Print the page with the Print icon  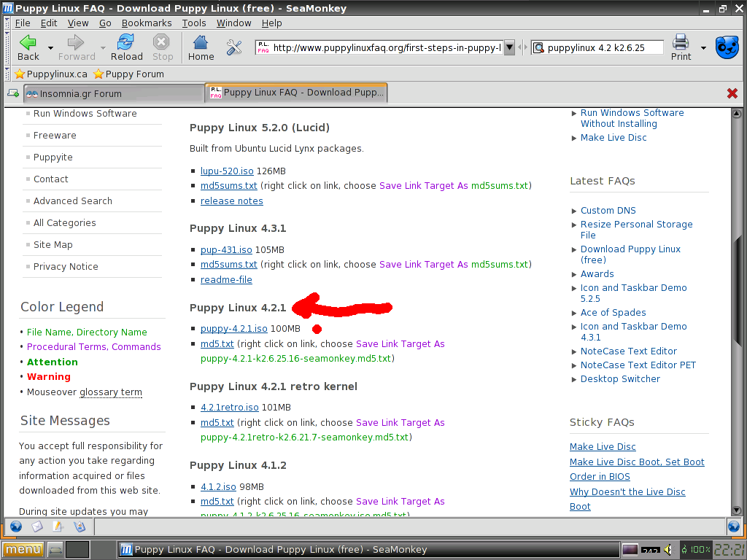(x=681, y=47)
